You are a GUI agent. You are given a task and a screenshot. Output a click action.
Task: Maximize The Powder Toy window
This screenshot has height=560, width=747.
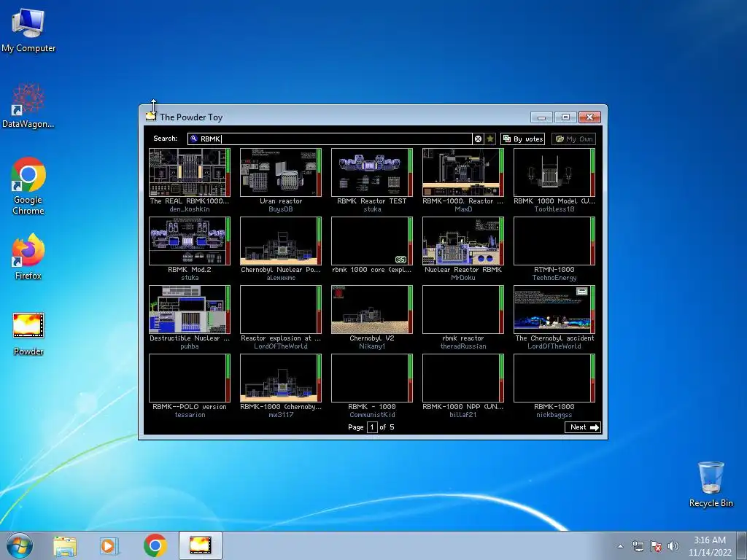point(565,117)
